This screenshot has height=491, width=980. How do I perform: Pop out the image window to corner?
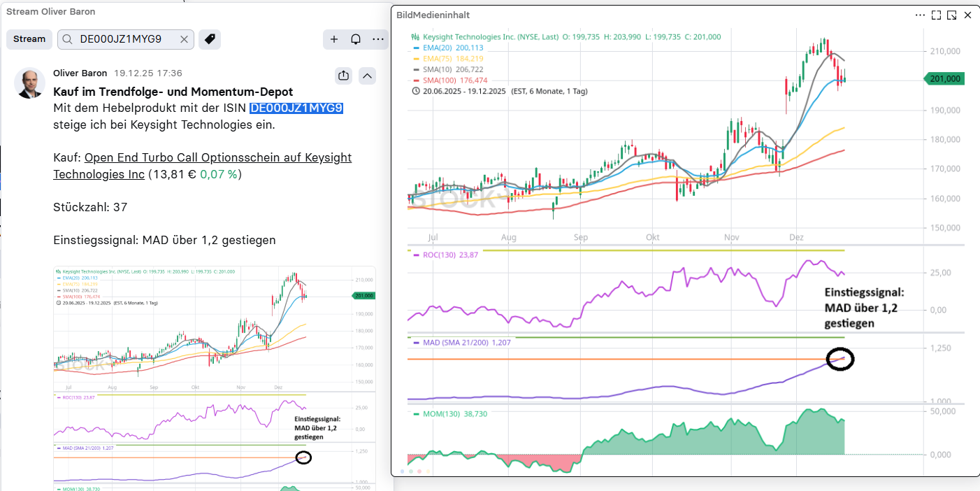tap(951, 15)
